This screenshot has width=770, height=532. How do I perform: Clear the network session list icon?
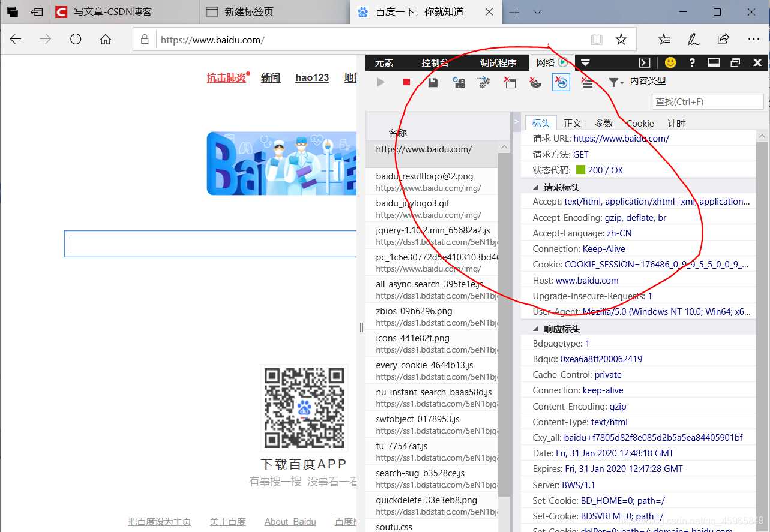click(587, 82)
